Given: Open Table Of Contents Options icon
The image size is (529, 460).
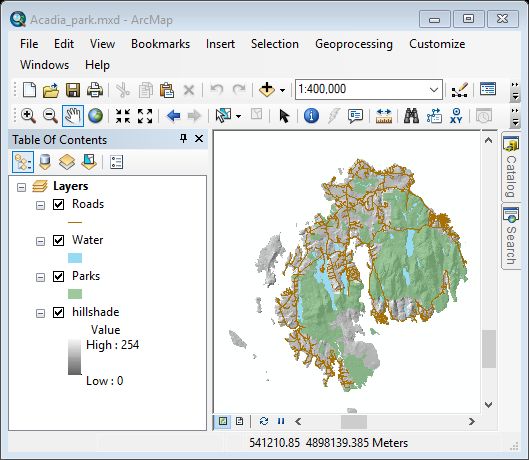Looking at the screenshot, I should tap(116, 162).
